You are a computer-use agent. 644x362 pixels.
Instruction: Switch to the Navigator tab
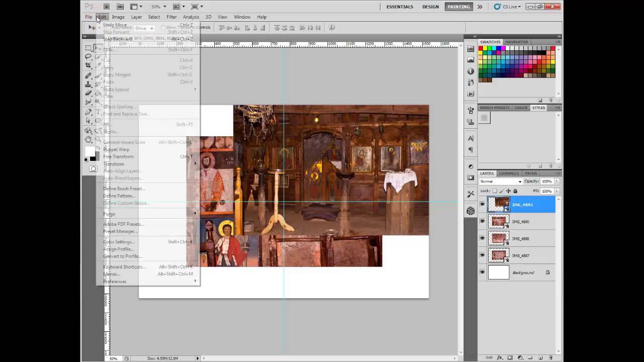click(x=517, y=42)
